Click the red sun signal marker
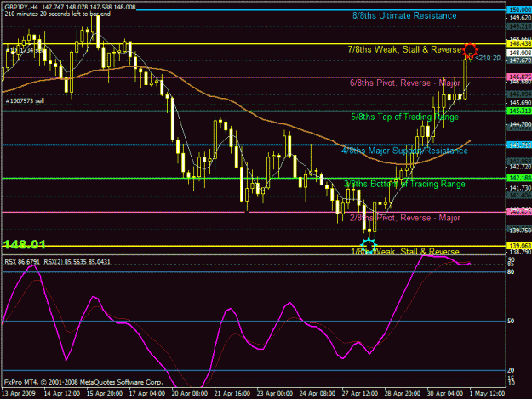Screen dimensions: 532x399 (x=470, y=50)
